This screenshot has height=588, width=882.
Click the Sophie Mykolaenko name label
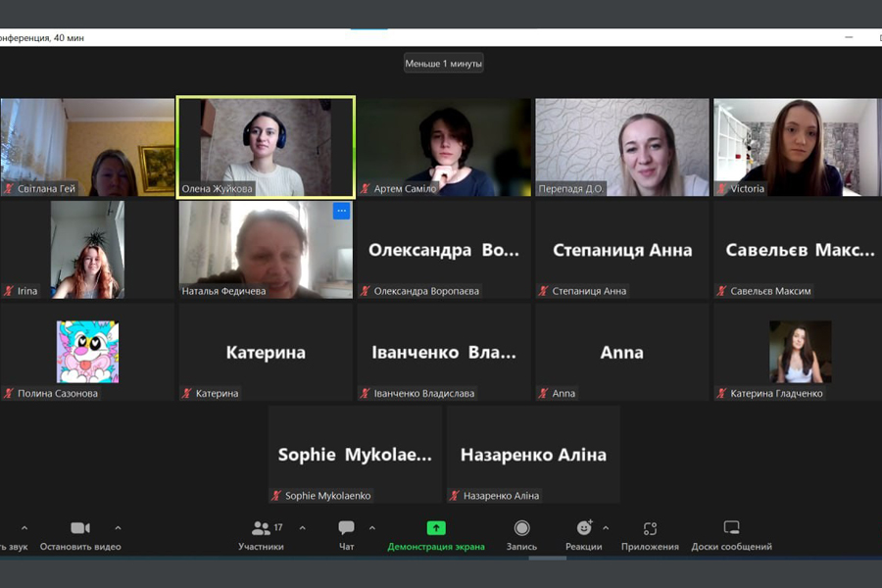[328, 496]
